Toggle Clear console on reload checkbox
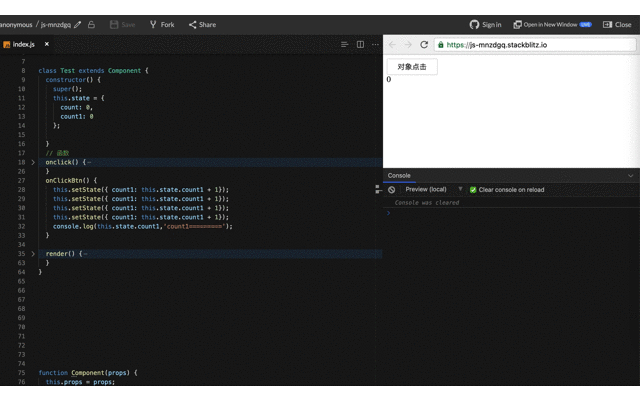Viewport: 640px width, 400px height. [473, 190]
